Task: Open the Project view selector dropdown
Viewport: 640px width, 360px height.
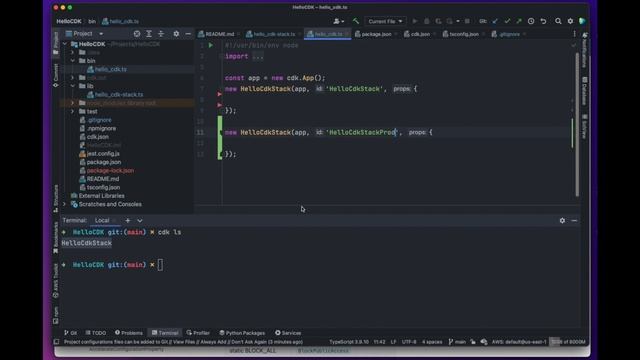Action: pyautogui.click(x=85, y=34)
